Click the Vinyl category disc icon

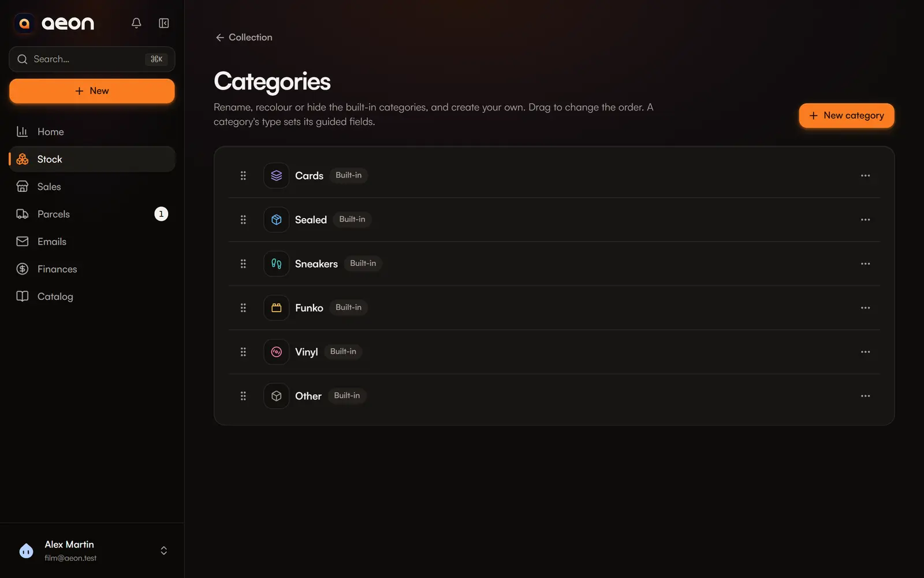(x=277, y=352)
